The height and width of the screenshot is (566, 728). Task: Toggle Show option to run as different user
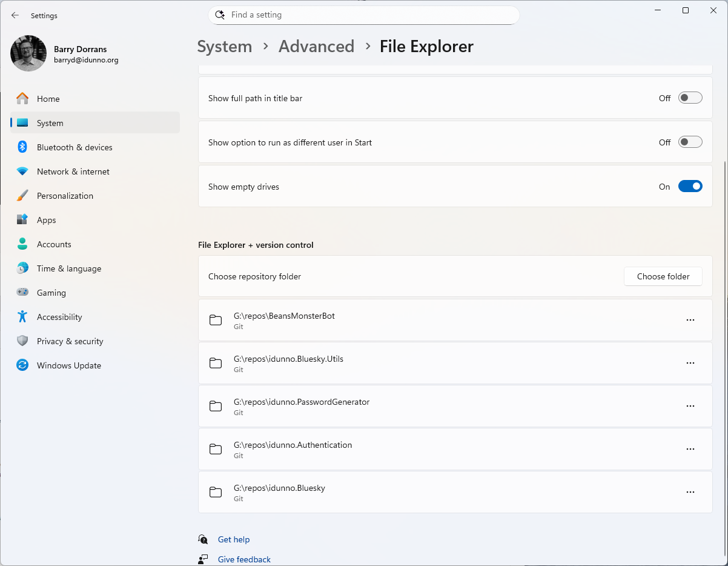(x=690, y=142)
